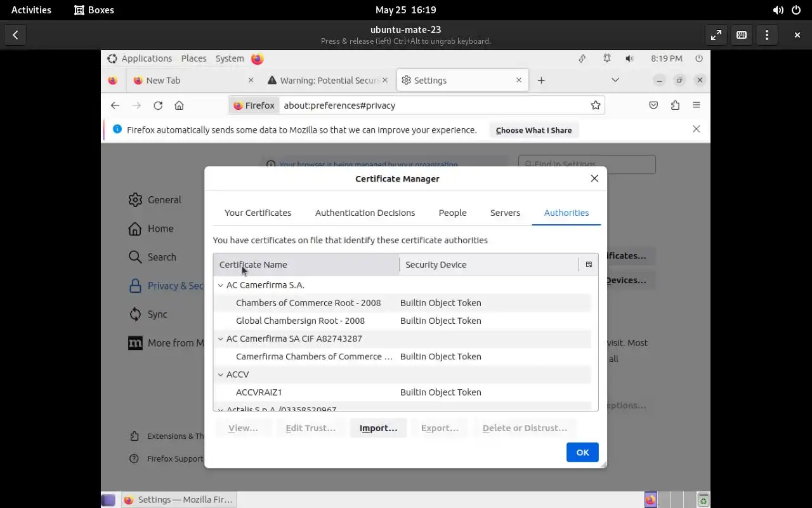Select Camerfirma Chambers of Commerce certificate row
Viewport: 812px width, 508px height.
tap(402, 356)
